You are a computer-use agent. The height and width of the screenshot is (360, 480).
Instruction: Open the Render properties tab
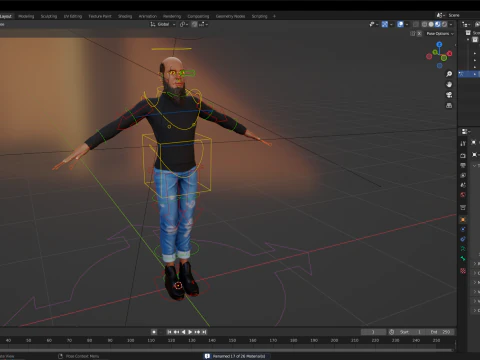click(x=463, y=156)
